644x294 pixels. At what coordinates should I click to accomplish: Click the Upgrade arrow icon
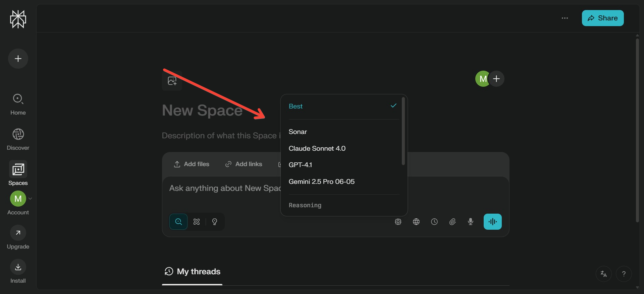pyautogui.click(x=18, y=233)
